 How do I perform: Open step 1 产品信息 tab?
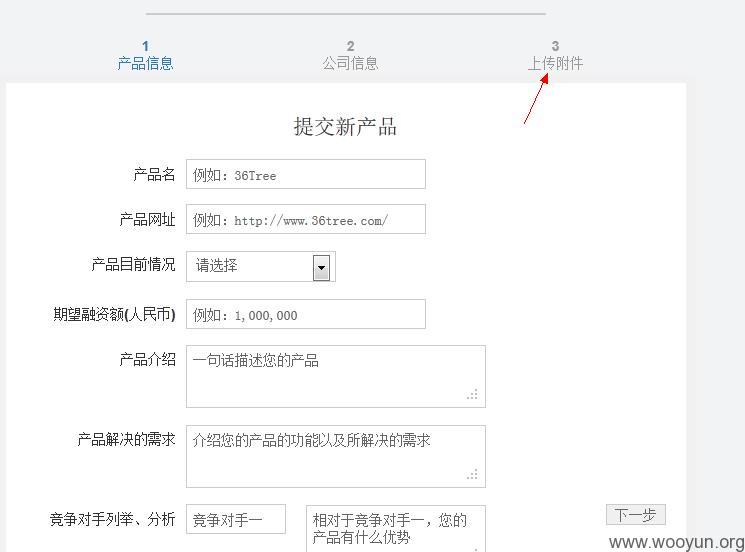tap(145, 56)
